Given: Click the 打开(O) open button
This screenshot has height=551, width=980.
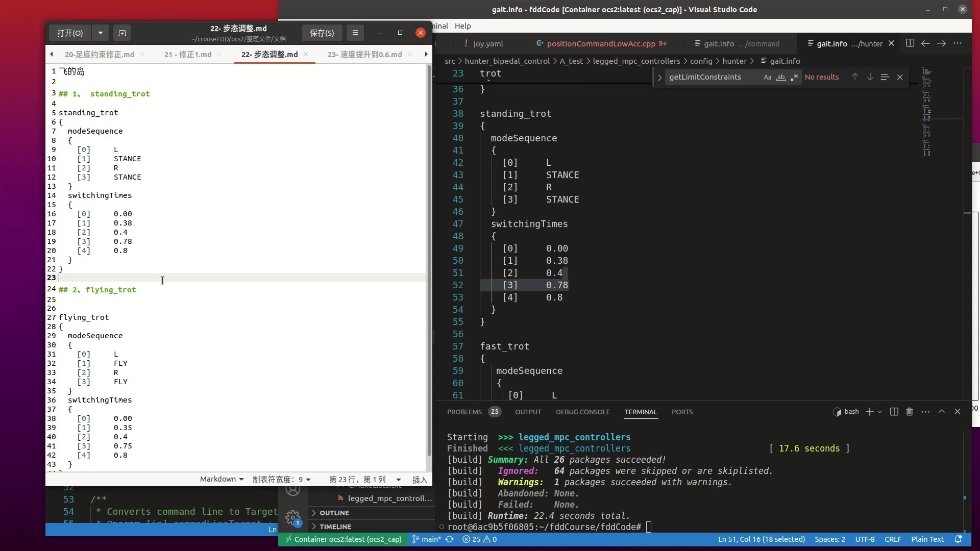Looking at the screenshot, I should [70, 33].
